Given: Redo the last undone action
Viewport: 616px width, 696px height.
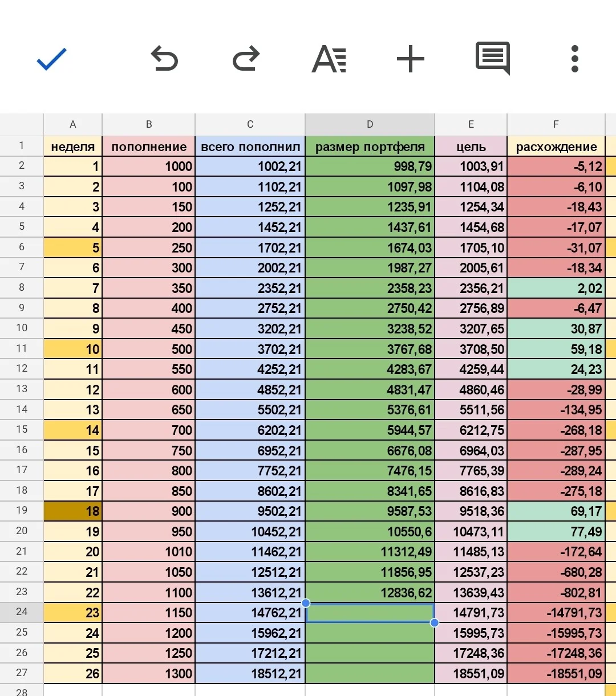Looking at the screenshot, I should pyautogui.click(x=246, y=59).
